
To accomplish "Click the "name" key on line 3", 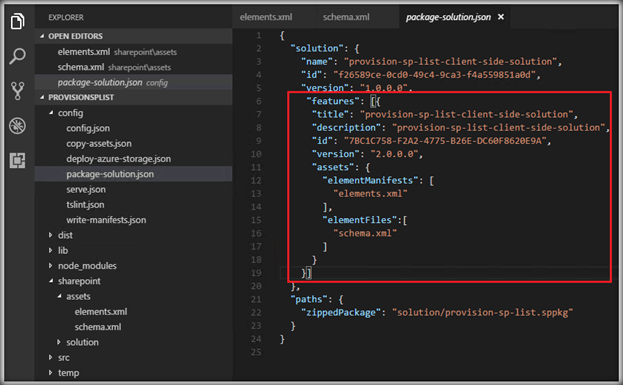I will [x=317, y=62].
